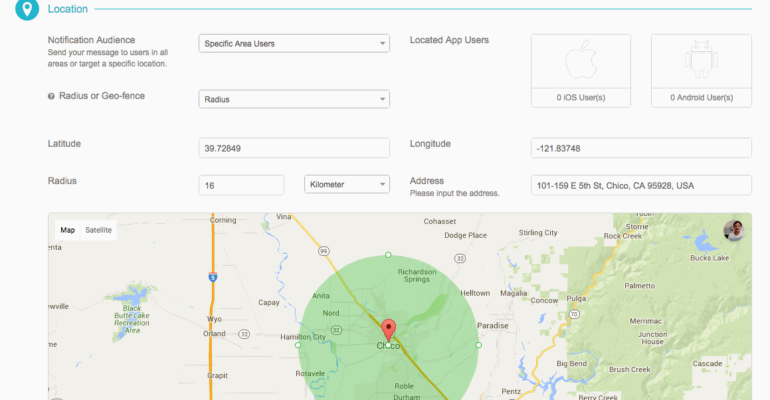Click the Address input field
This screenshot has height=400, width=770.
click(641, 185)
